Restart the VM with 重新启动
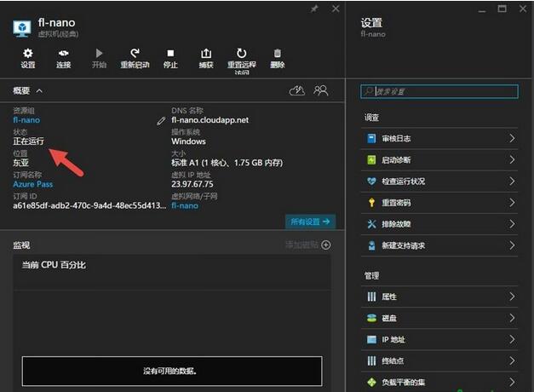Viewport: 534px width, 392px height. [x=135, y=53]
